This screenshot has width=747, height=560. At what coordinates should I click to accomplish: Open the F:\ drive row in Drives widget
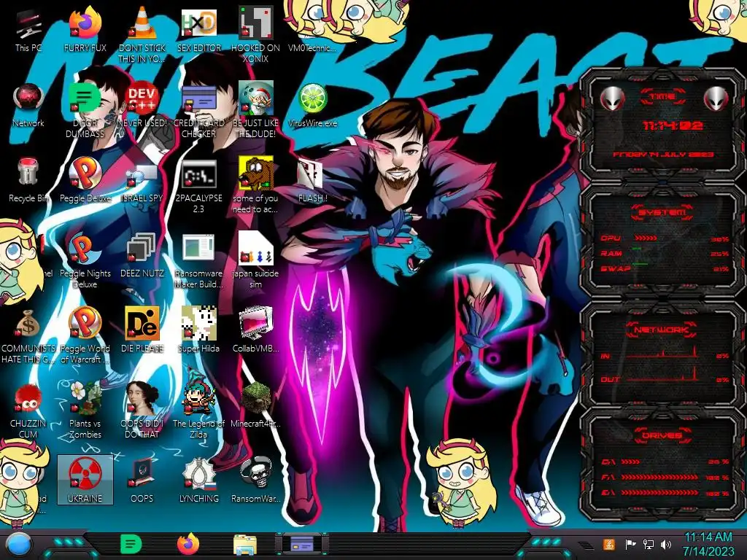665,477
